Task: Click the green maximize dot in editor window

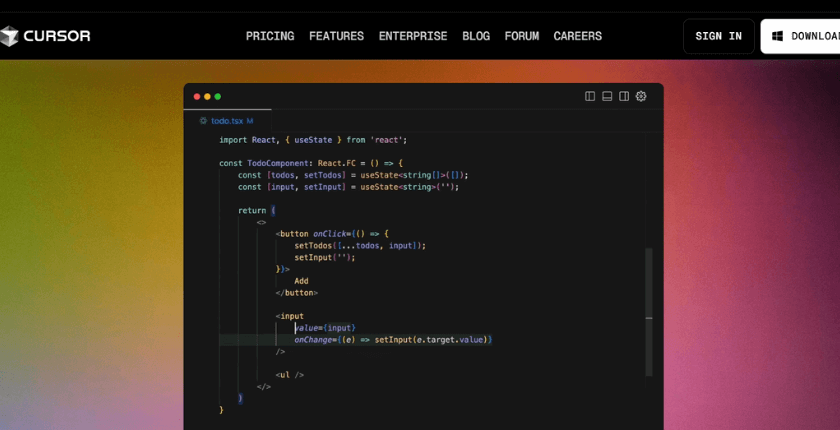Action: click(x=219, y=96)
